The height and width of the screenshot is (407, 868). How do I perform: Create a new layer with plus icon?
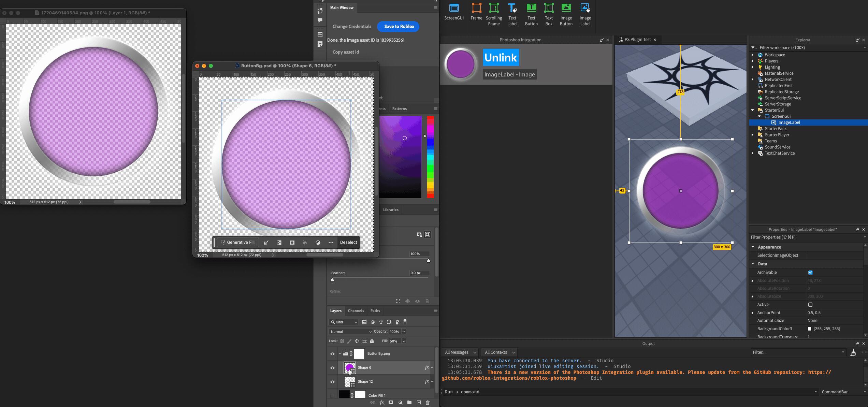pyautogui.click(x=419, y=403)
